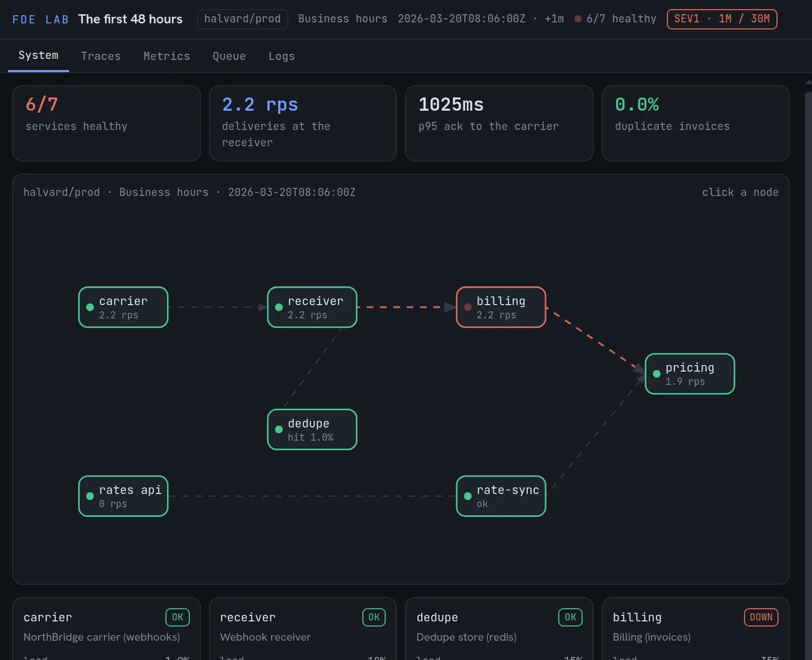This screenshot has width=812, height=660.
Task: Click the halvard/prod environment pill
Action: (x=242, y=19)
